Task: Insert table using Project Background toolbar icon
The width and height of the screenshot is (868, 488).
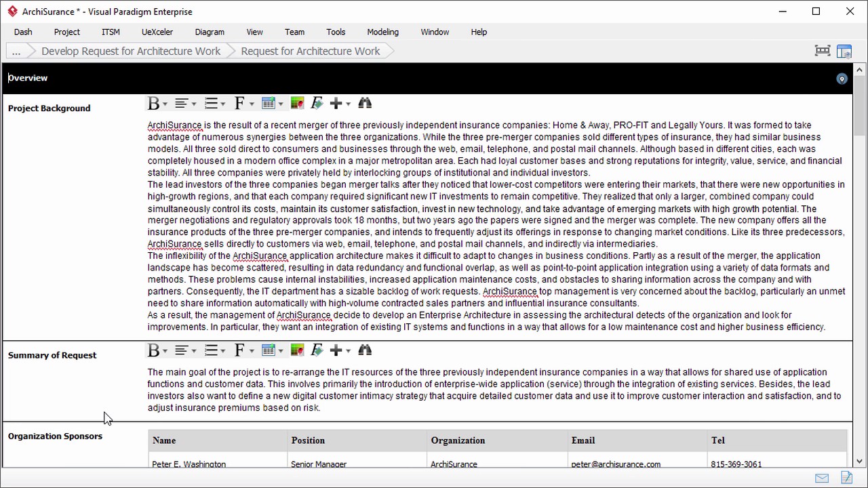Action: click(x=269, y=104)
